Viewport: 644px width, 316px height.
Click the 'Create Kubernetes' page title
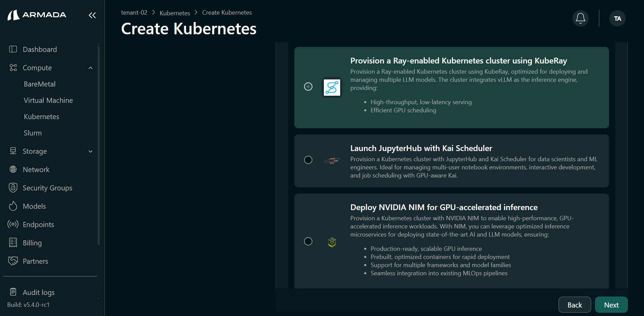pos(189,29)
